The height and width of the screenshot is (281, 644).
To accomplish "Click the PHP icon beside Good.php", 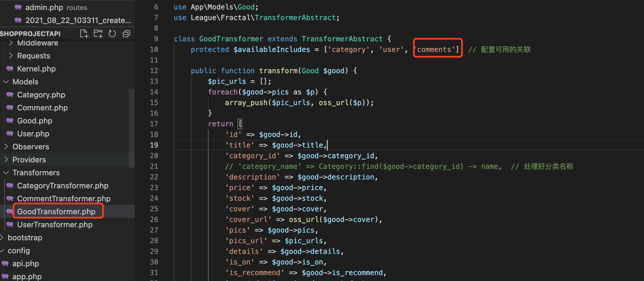I will pos(10,121).
